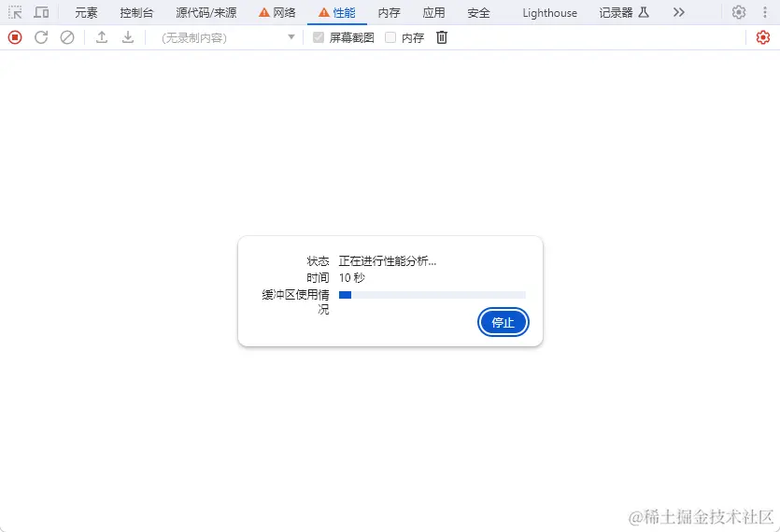The image size is (780, 532).
Task: Click the inspect element picker icon
Action: tap(15, 12)
